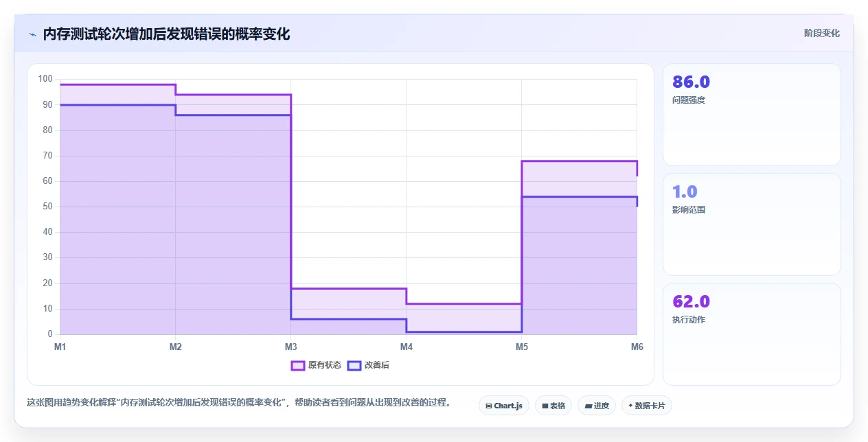Click the M4 x-axis label
This screenshot has height=442, width=868.
pos(406,347)
